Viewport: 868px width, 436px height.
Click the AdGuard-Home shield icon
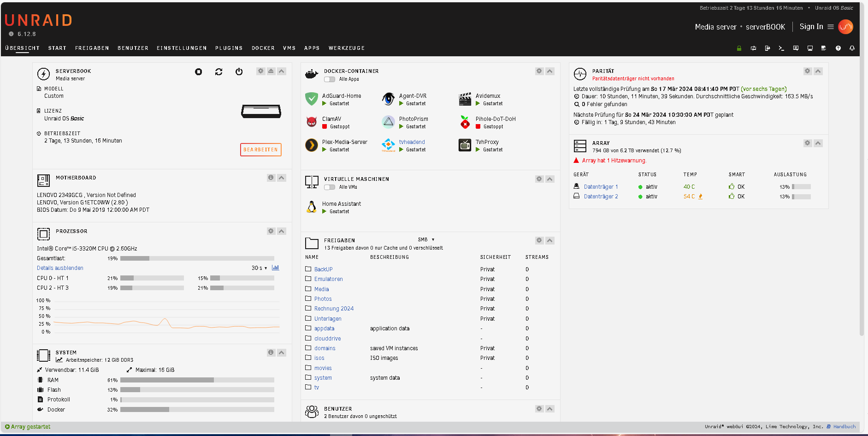(x=312, y=99)
